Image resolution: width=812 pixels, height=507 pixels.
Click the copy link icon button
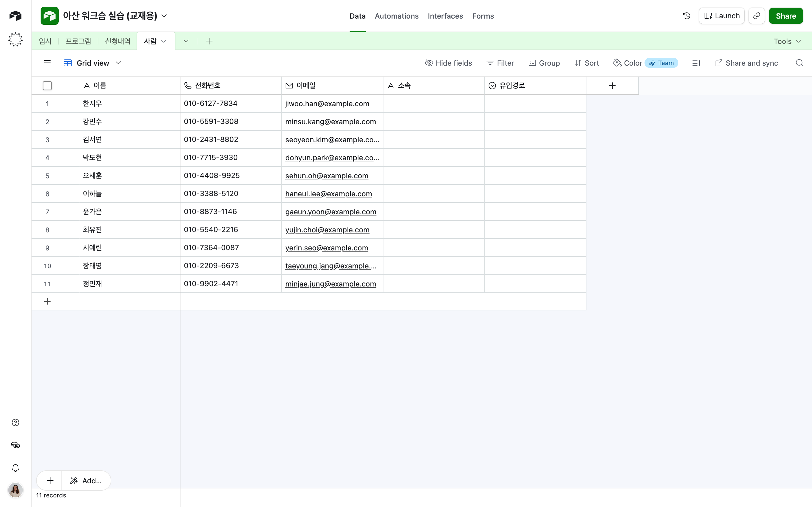pos(757,16)
